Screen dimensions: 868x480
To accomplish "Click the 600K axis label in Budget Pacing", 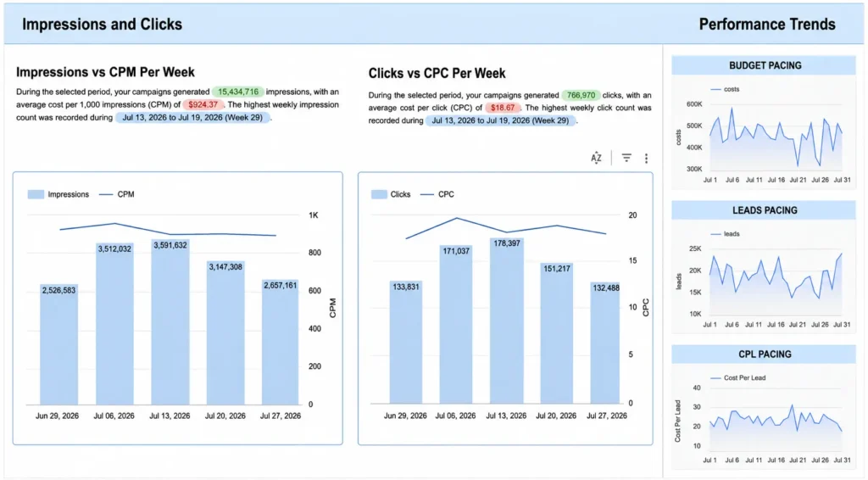I will (694, 104).
